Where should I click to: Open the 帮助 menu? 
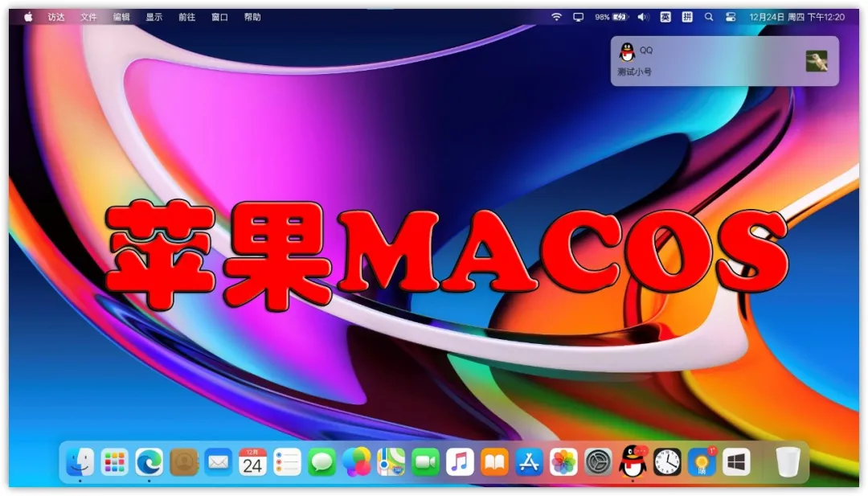coord(252,17)
